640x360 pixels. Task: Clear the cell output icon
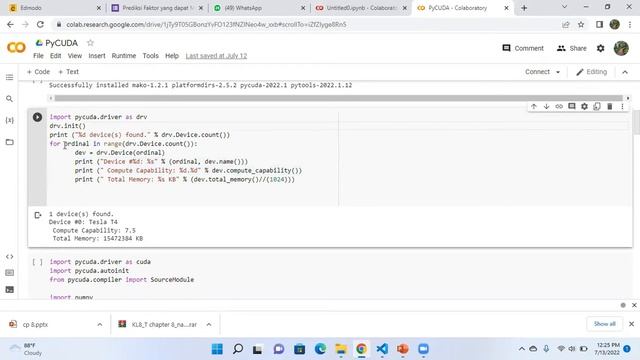(x=38, y=215)
